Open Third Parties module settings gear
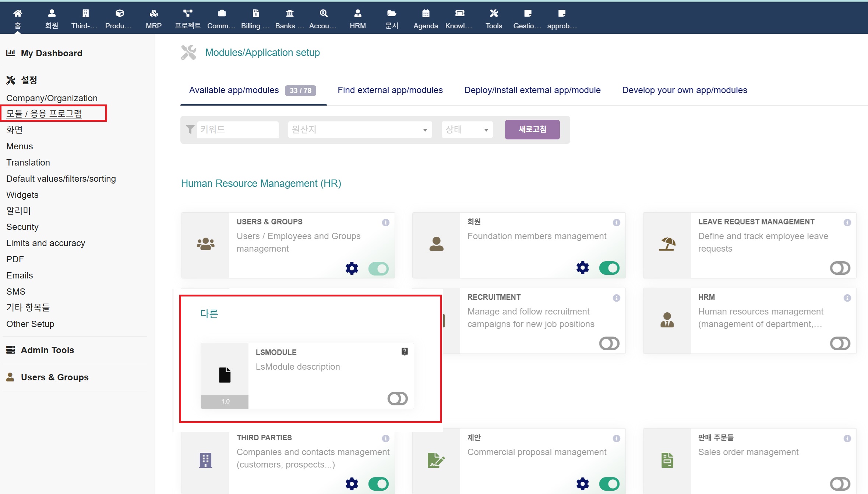Image resolution: width=868 pixels, height=494 pixels. [352, 484]
